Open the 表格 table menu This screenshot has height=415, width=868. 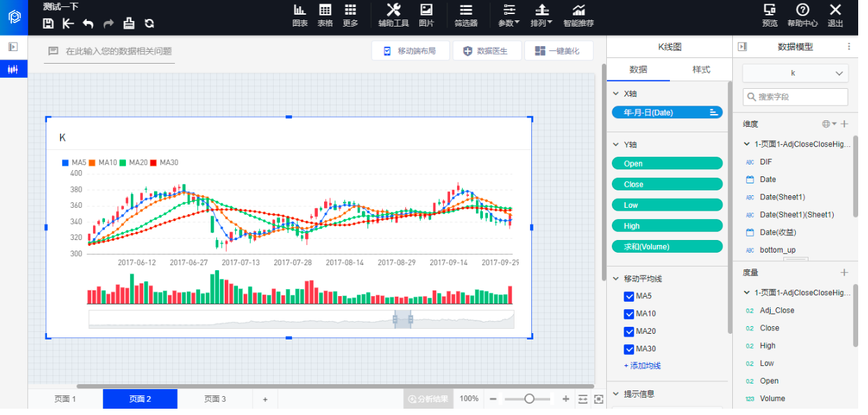pos(325,15)
